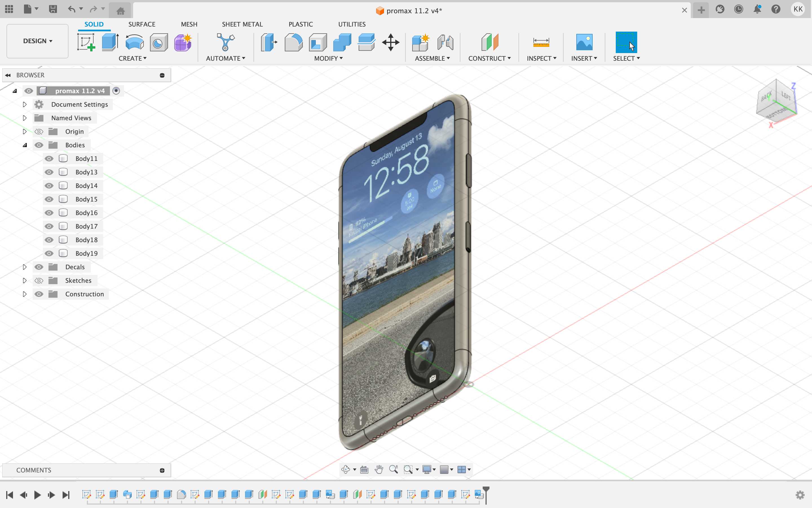Select the Fillet tool icon
812x508 pixels.
pyautogui.click(x=293, y=42)
